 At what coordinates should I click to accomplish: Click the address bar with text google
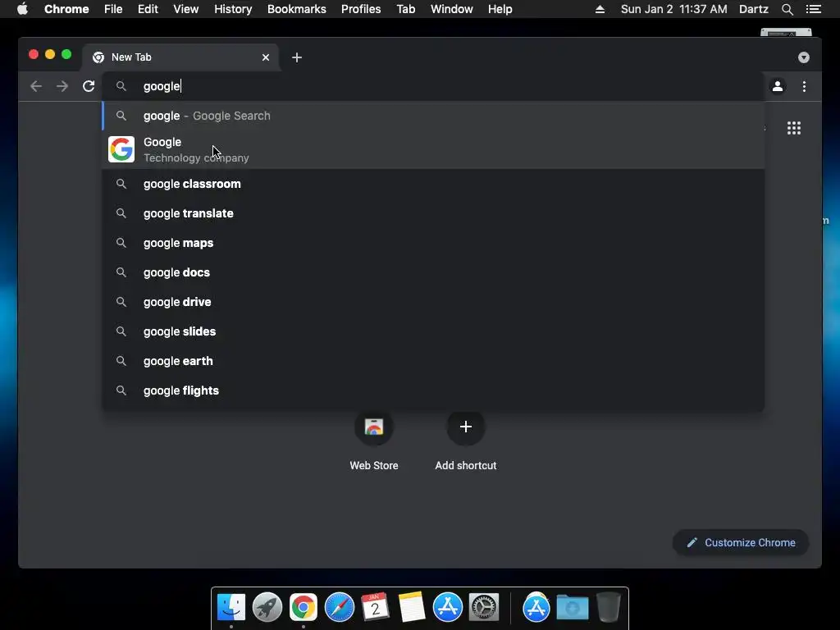434,86
